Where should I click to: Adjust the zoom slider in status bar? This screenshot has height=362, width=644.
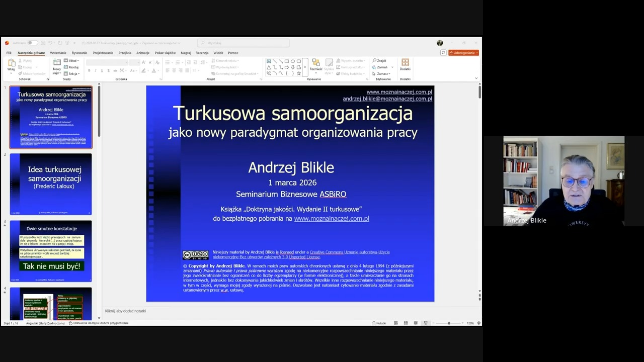(x=449, y=323)
